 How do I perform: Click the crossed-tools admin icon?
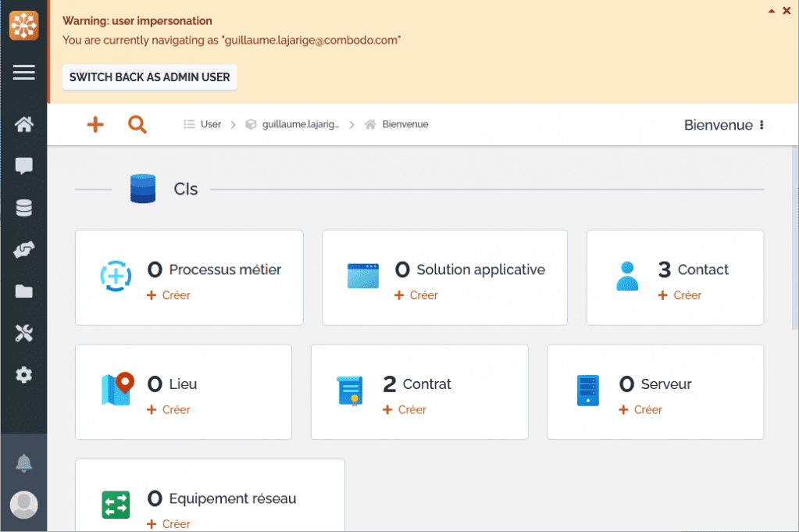(x=23, y=333)
